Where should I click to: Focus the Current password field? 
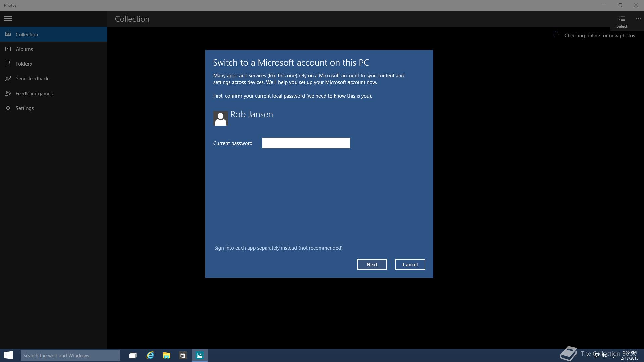point(306,143)
